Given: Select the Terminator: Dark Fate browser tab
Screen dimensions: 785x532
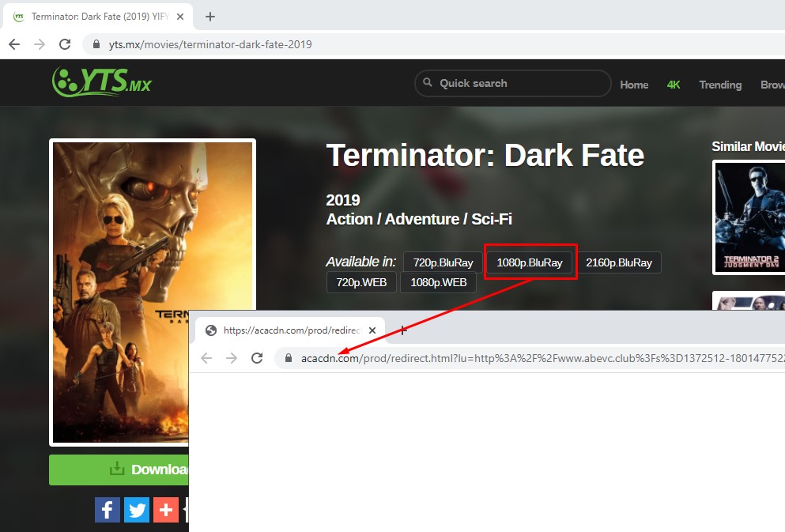Looking at the screenshot, I should click(x=99, y=17).
